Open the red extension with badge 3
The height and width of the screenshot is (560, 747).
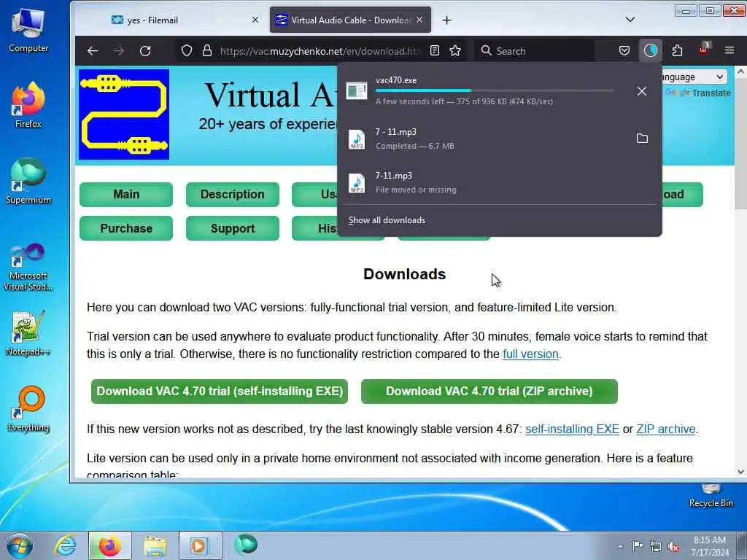(704, 50)
